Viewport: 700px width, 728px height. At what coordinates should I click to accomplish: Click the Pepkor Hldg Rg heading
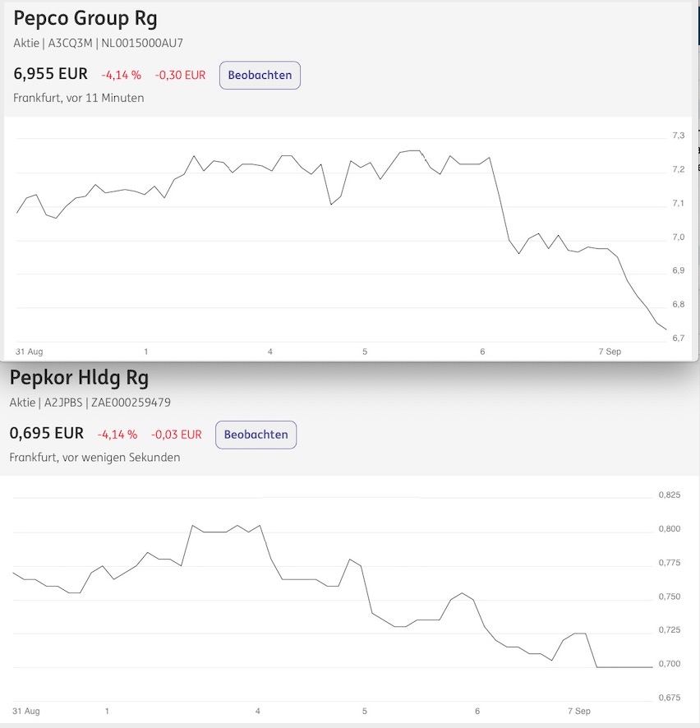[x=79, y=377]
